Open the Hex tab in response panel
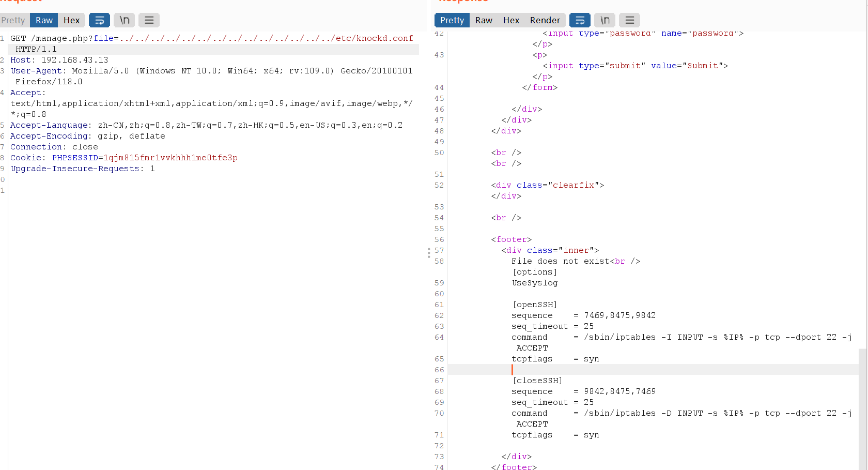 click(511, 20)
